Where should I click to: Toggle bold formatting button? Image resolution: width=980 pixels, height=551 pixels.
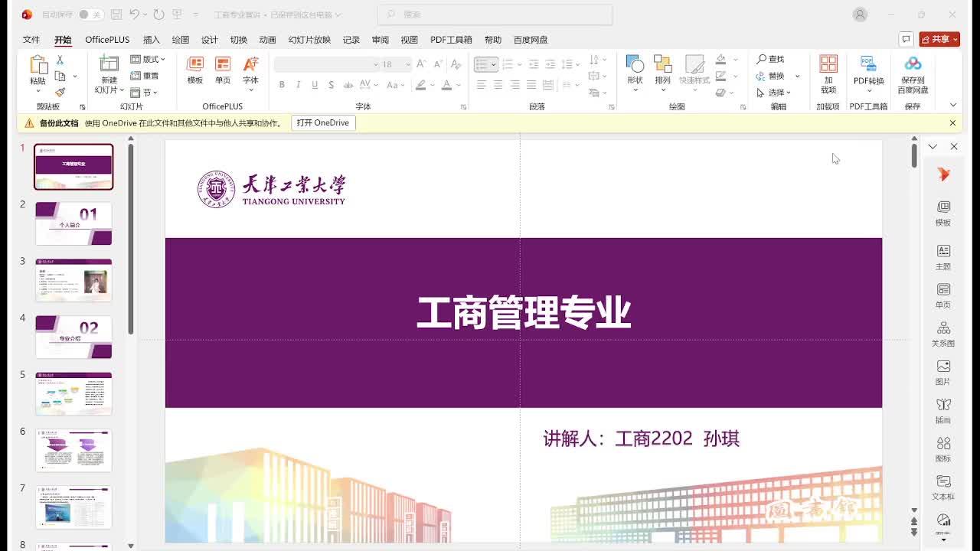(x=282, y=85)
